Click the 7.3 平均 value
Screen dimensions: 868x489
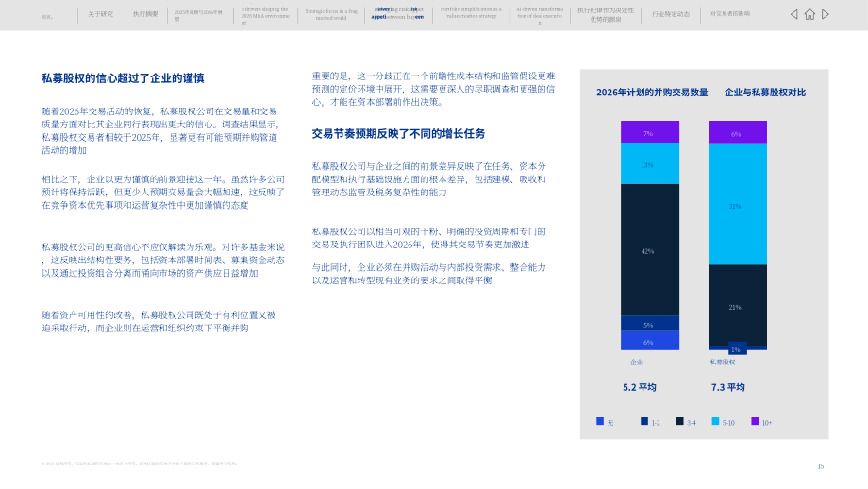tap(728, 388)
